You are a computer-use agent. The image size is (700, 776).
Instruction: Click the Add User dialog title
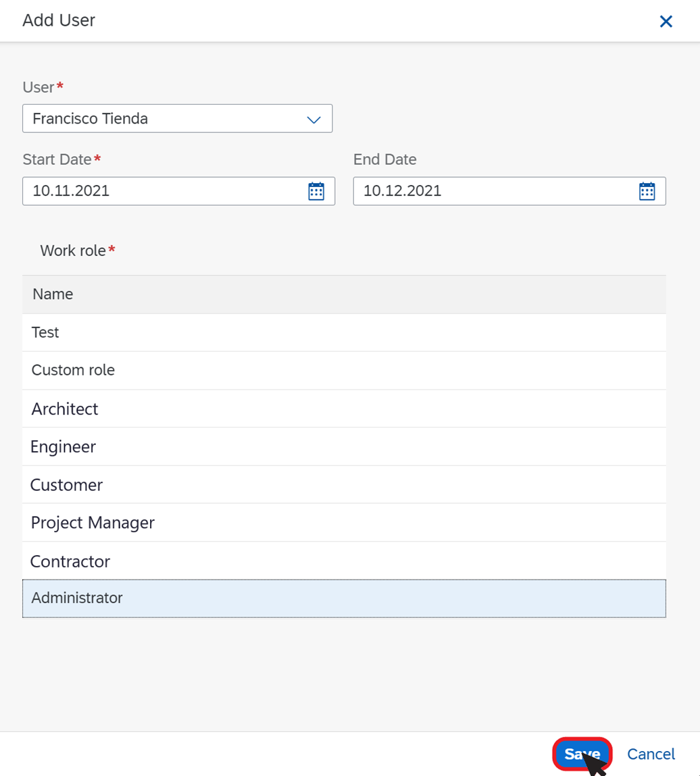point(59,20)
